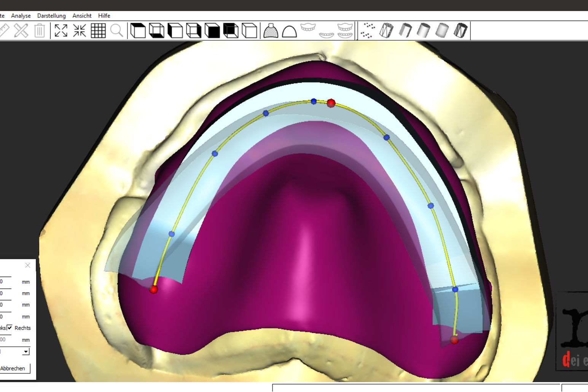This screenshot has width=588, height=392.
Task: Open the Darstellung menu
Action: coord(51,16)
